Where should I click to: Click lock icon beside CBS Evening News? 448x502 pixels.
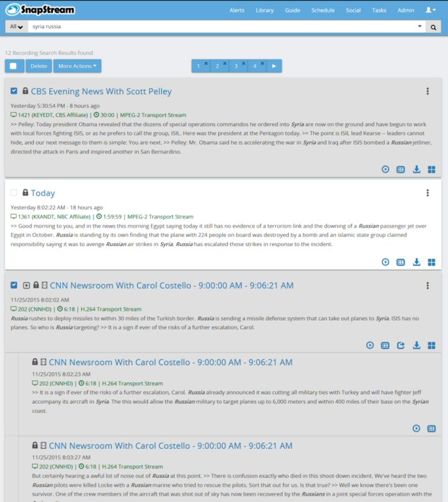point(25,91)
